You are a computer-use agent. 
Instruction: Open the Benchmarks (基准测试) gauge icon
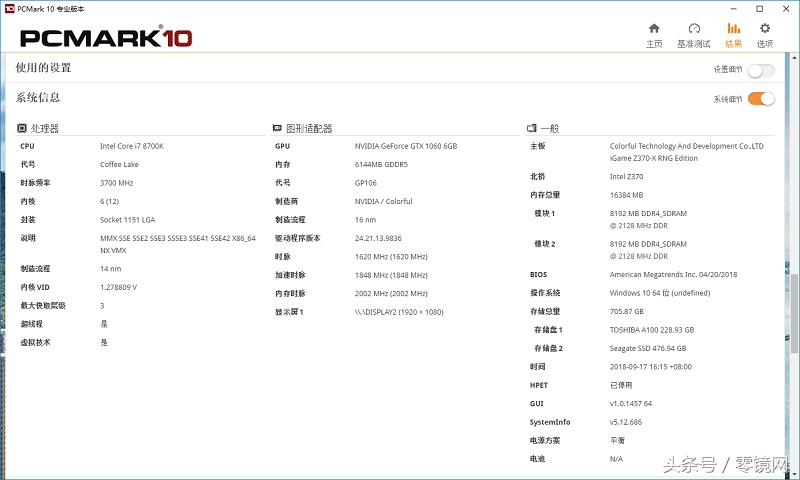(x=694, y=29)
